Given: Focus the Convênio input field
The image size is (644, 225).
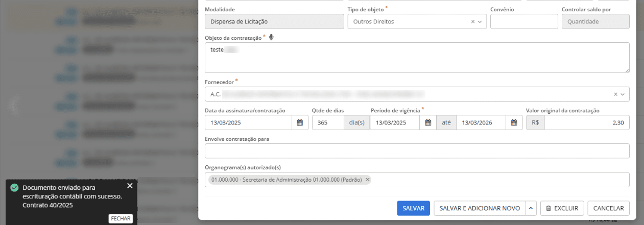Looking at the screenshot, I should (524, 21).
